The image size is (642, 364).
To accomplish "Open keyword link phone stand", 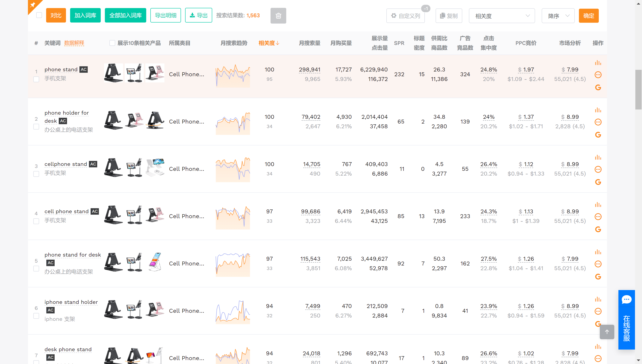I will 61,69.
